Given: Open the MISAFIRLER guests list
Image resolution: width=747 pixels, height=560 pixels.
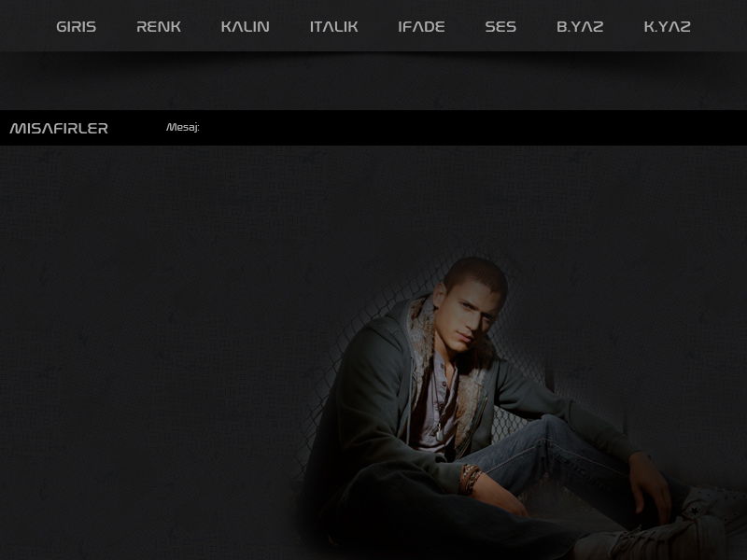Looking at the screenshot, I should (x=59, y=128).
